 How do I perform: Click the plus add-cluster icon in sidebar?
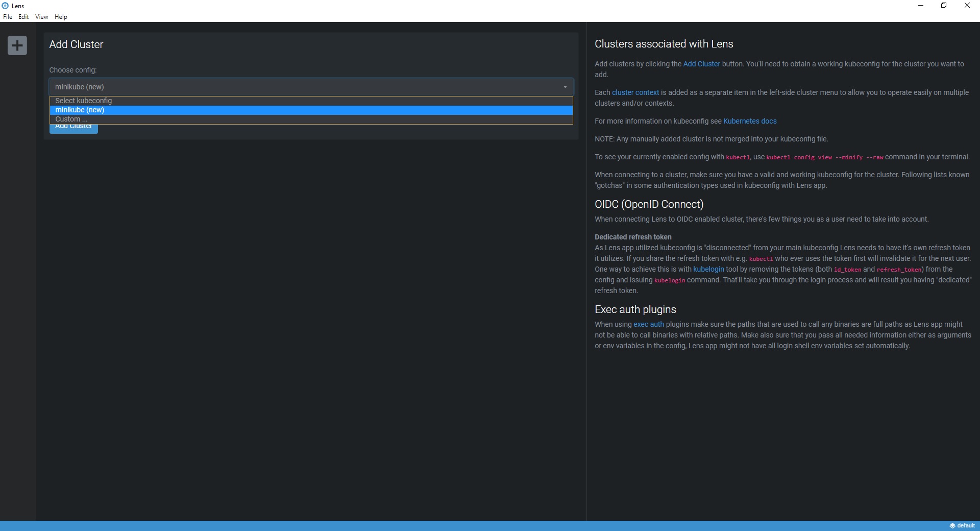(x=17, y=45)
